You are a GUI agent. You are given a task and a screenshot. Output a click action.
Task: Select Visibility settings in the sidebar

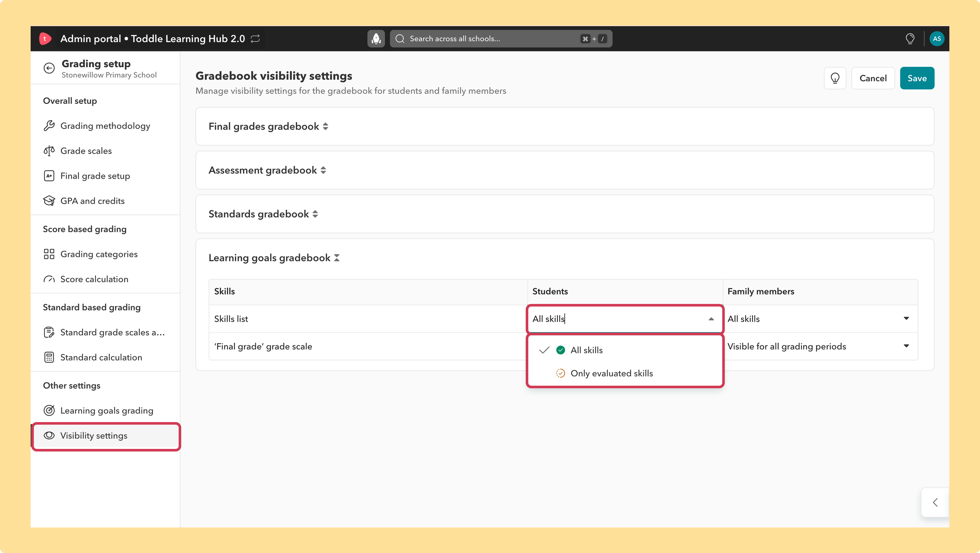click(x=106, y=436)
